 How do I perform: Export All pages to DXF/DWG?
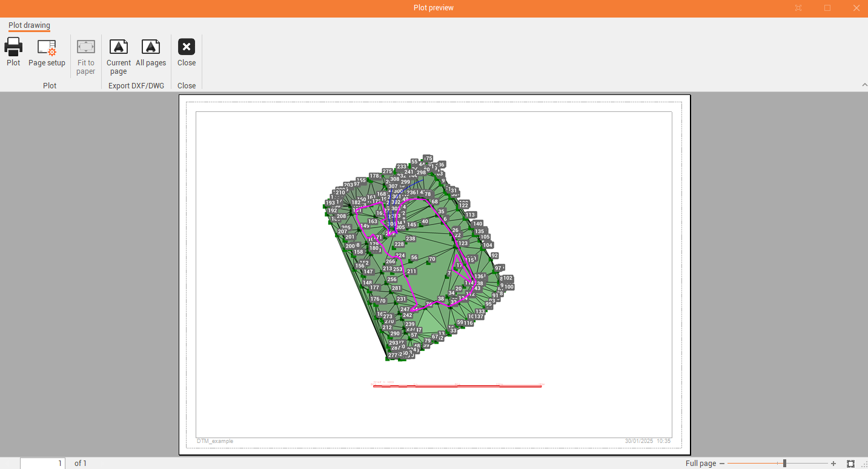pos(151,47)
